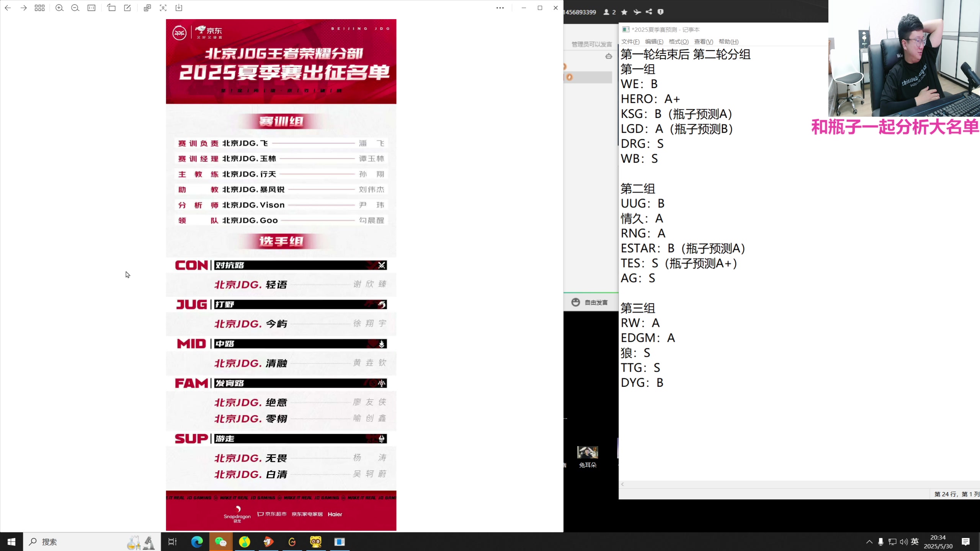Open the notification center icon

coord(966,542)
